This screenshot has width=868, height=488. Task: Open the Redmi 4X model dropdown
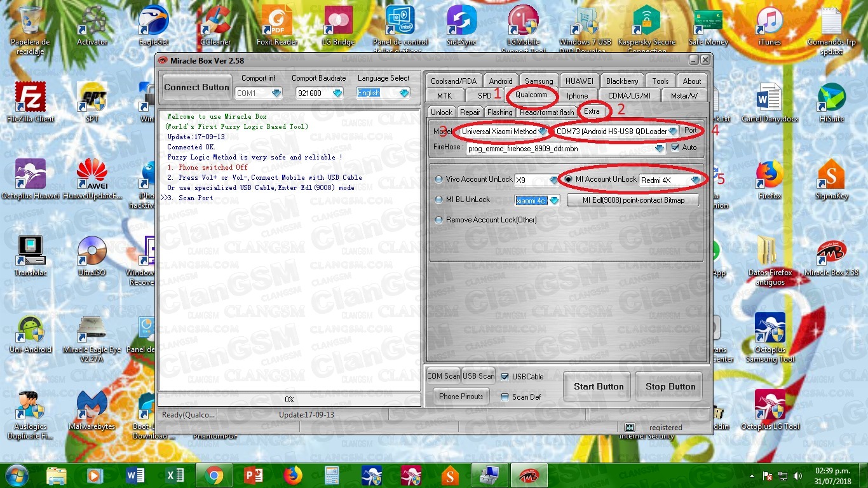[696, 180]
